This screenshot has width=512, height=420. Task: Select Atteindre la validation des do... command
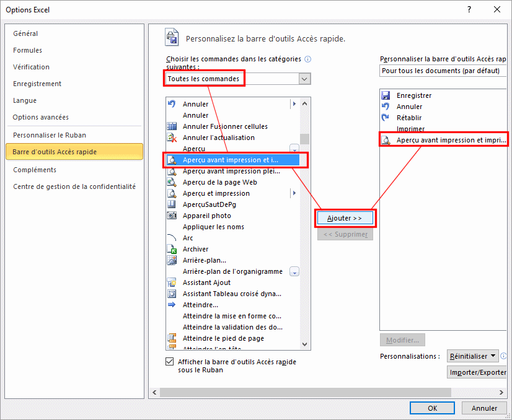[x=232, y=327]
